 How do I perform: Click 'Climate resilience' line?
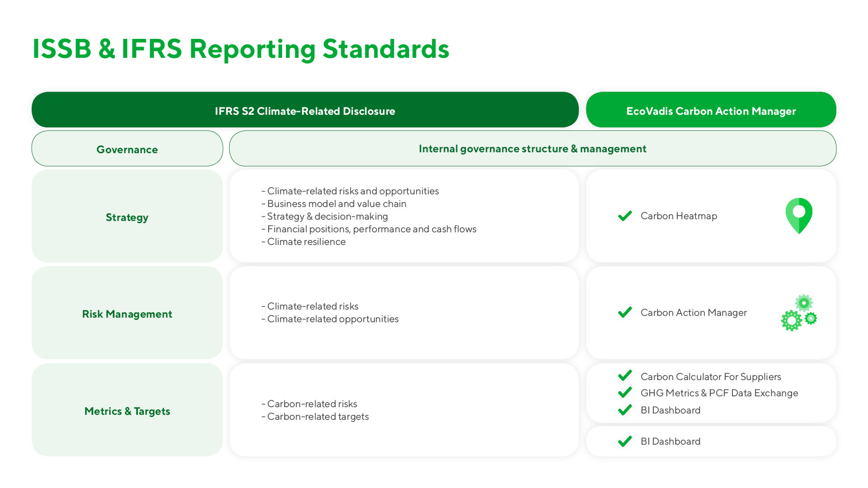coord(303,242)
